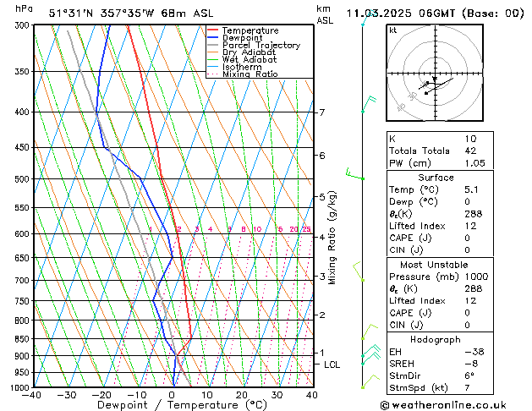Select the Dewpoint legend label

[x=242, y=38]
